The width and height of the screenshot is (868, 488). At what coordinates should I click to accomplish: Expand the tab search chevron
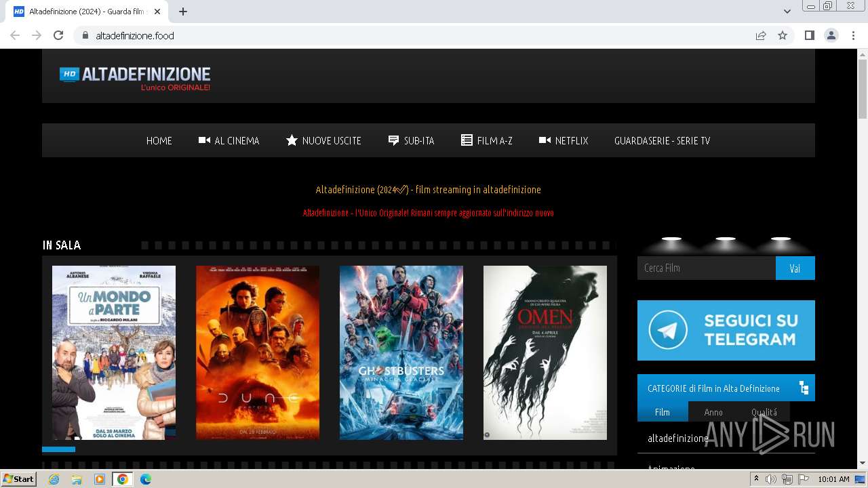click(x=787, y=12)
